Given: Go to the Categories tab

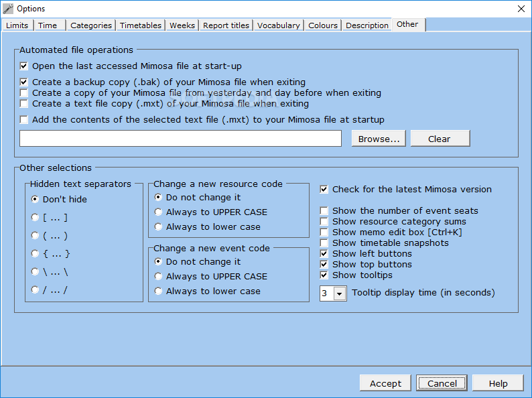Looking at the screenshot, I should coord(91,25).
